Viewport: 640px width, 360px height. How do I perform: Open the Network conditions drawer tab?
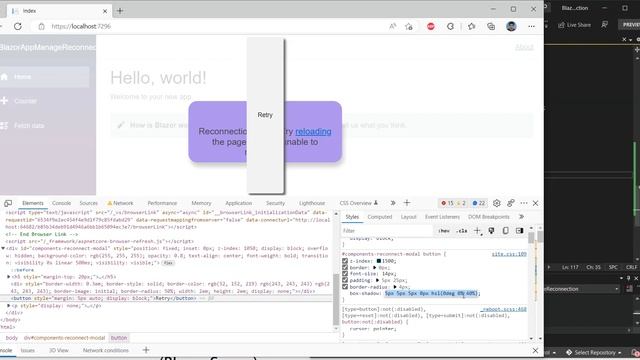click(106, 351)
